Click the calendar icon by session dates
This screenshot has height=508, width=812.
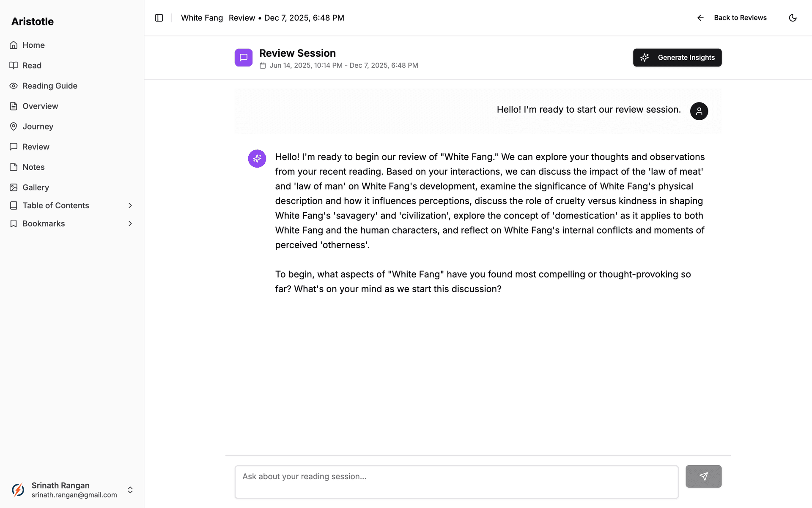tap(263, 66)
